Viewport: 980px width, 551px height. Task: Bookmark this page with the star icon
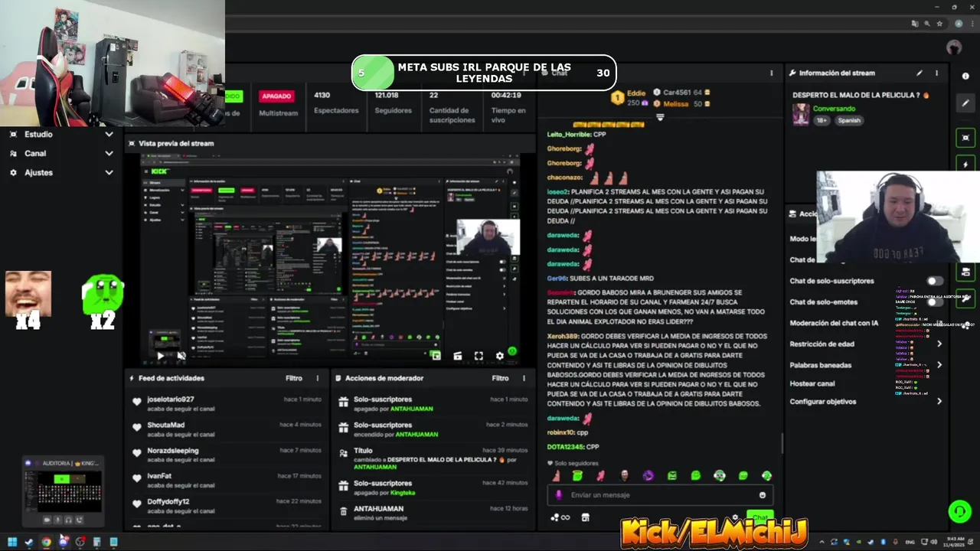pyautogui.click(x=939, y=24)
